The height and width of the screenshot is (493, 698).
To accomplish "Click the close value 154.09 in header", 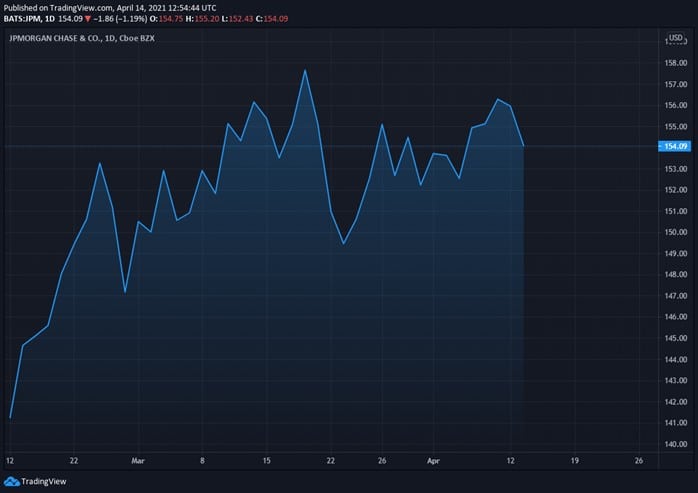I will 276,19.
